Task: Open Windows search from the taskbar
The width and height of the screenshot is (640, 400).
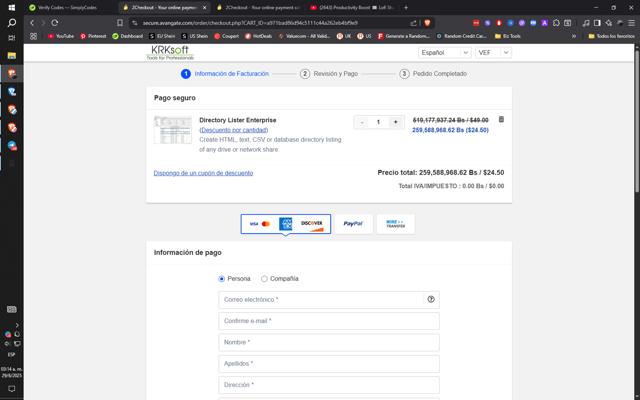Action: [x=11, y=22]
